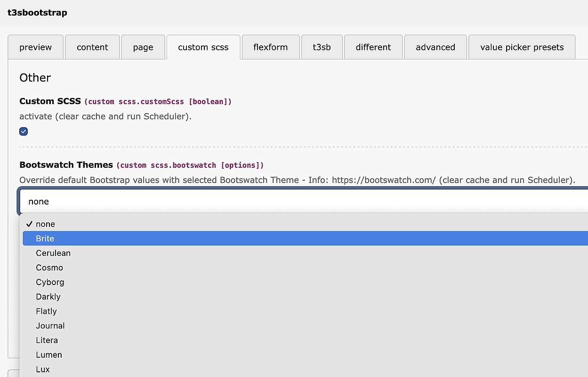Image resolution: width=588 pixels, height=377 pixels.
Task: Open the t3sb tab
Action: (322, 47)
